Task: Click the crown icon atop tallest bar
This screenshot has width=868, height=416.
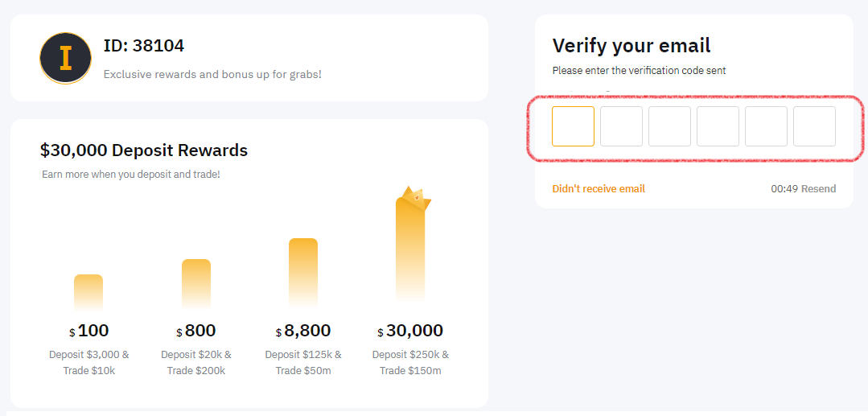Action: pyautogui.click(x=415, y=198)
